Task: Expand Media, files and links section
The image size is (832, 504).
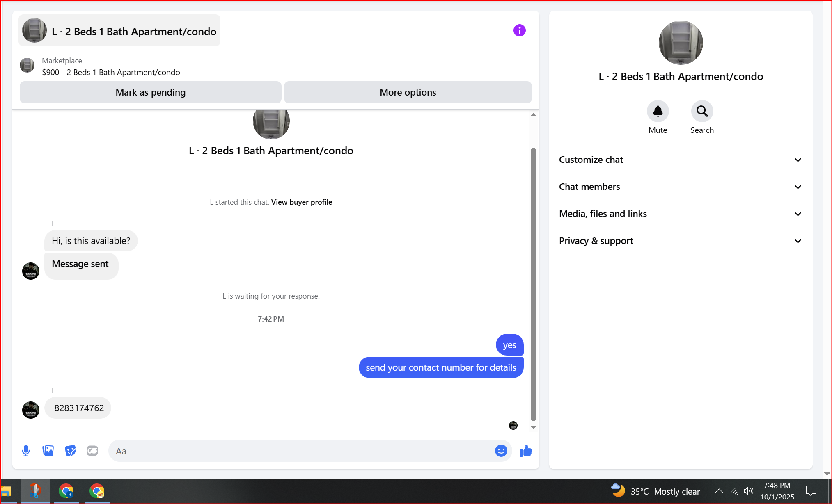Action: point(681,214)
